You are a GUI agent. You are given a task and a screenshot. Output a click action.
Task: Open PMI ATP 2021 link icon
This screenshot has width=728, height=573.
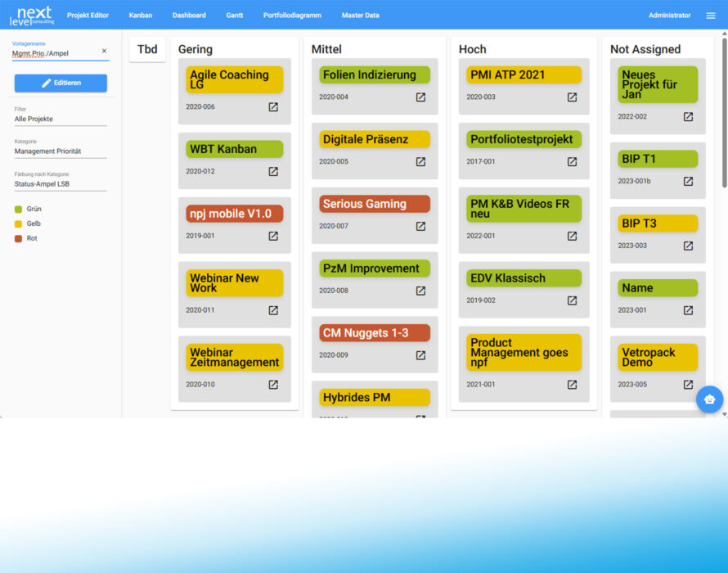[572, 97]
